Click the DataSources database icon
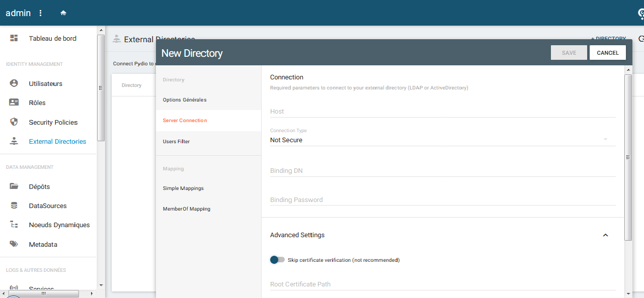This screenshot has width=644, height=298. coord(14,206)
